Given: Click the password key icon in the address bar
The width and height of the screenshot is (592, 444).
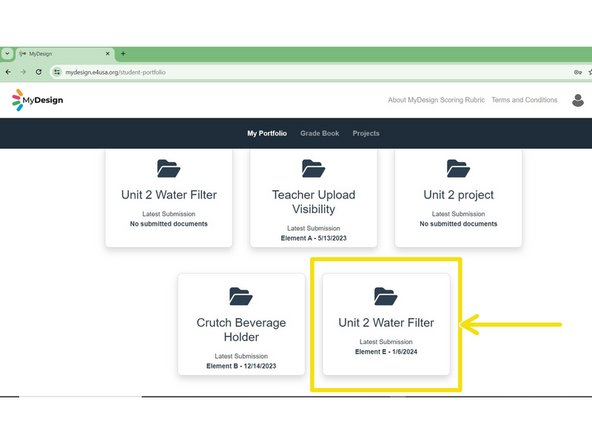Looking at the screenshot, I should click(578, 72).
